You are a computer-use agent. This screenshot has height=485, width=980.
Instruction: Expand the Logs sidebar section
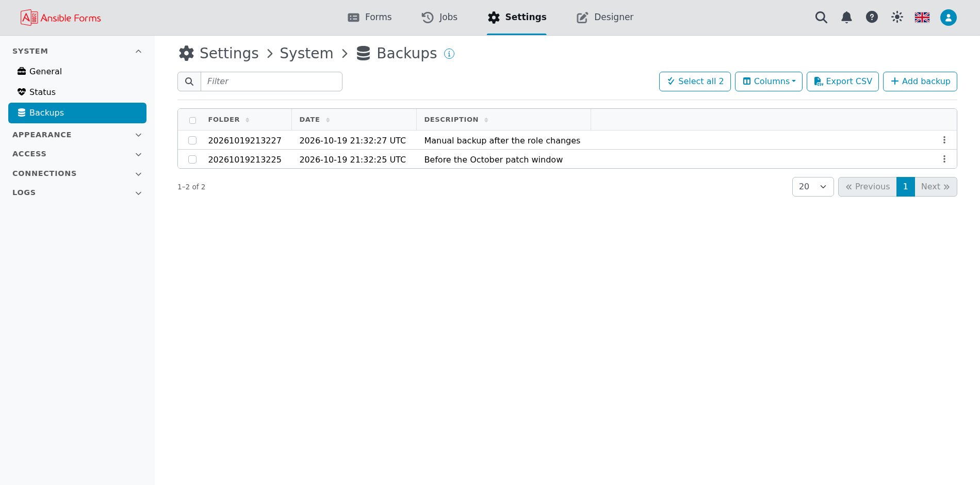click(77, 192)
